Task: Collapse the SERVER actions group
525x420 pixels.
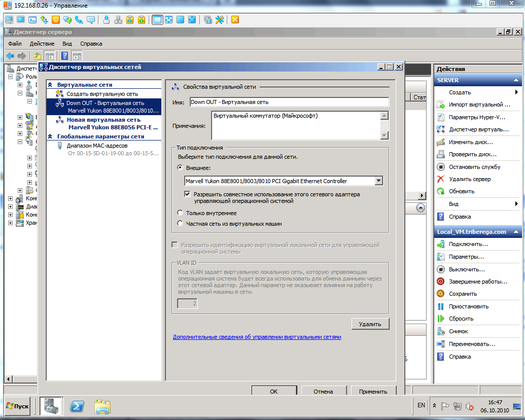Action: 516,80
